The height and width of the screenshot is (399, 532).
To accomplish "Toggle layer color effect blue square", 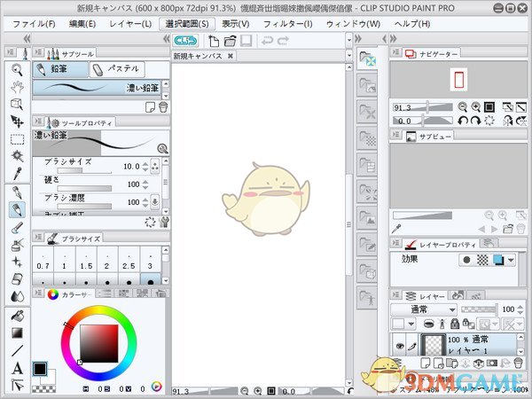I will coord(498,260).
